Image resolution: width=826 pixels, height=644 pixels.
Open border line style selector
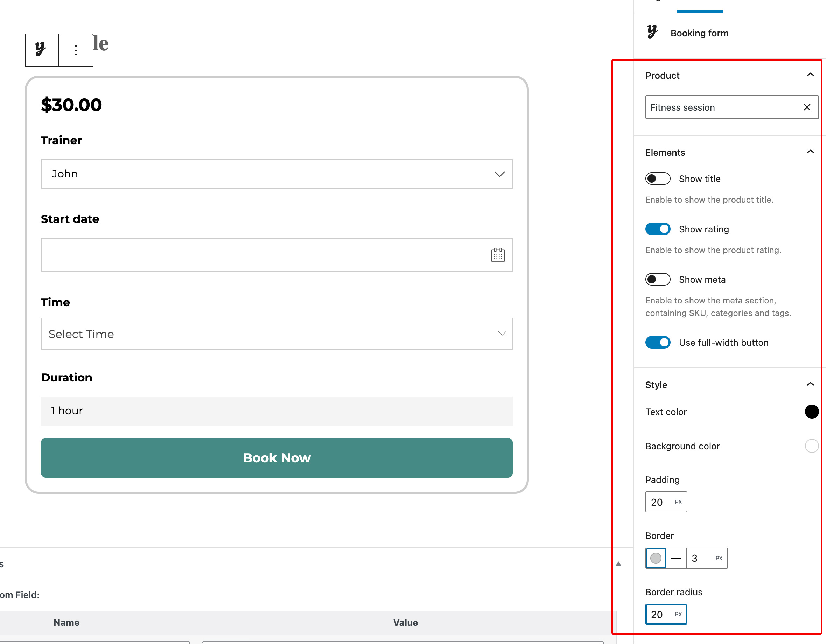point(676,558)
